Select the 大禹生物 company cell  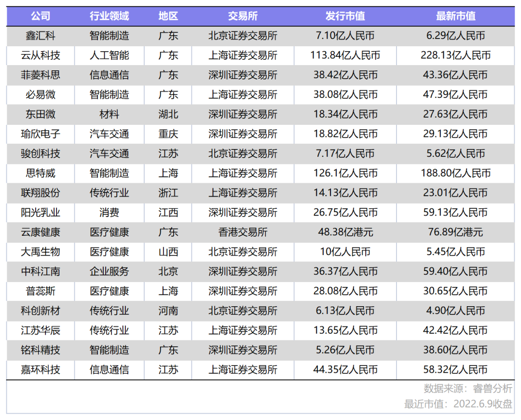point(41,252)
